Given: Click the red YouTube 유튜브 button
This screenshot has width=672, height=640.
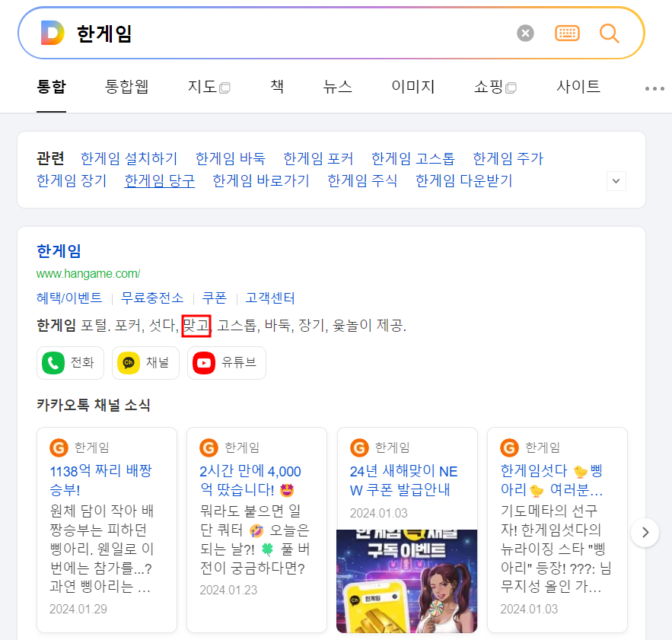Looking at the screenshot, I should click(227, 363).
